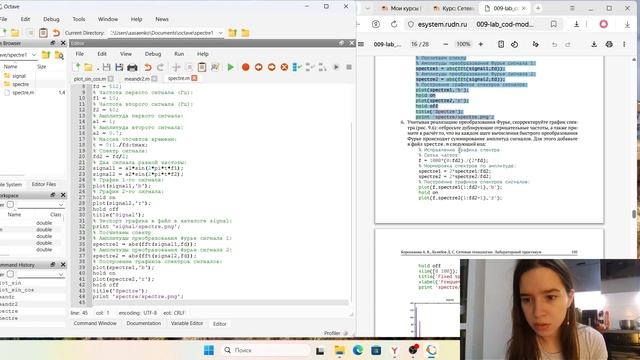Open a new browser tab
The image size is (640, 360).
point(538,8)
